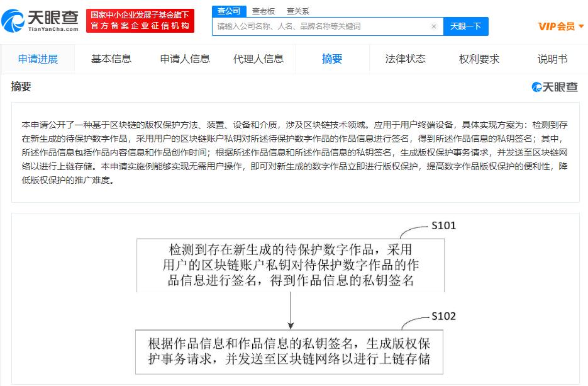Screen dimensions: 588x386
Task: Select the 查公司 search tab
Action: pyautogui.click(x=229, y=11)
